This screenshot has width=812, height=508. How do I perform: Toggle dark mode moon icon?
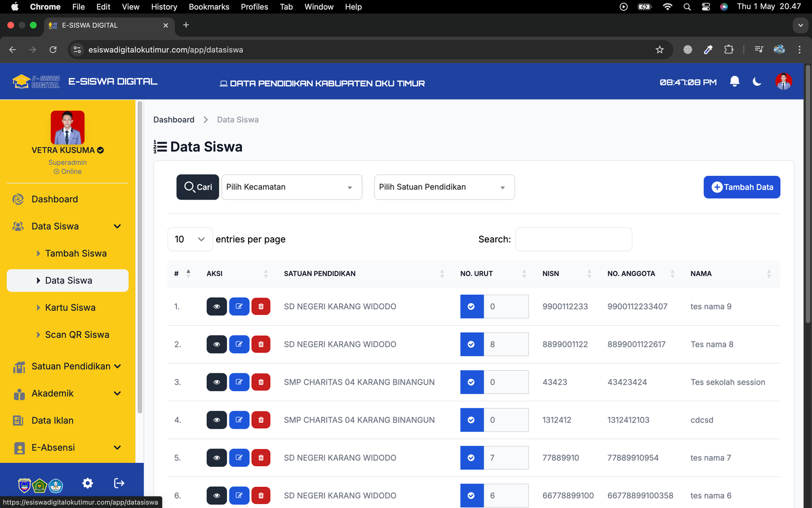757,81
